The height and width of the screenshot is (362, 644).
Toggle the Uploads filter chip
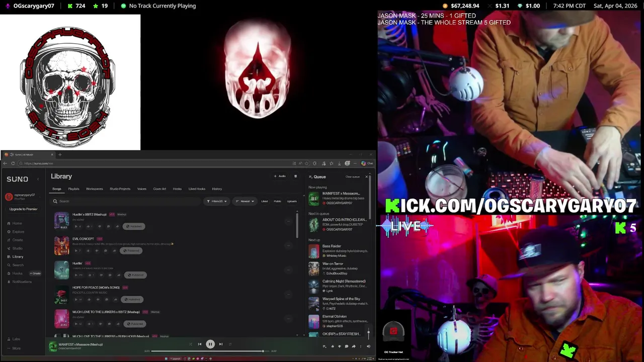[292, 201]
